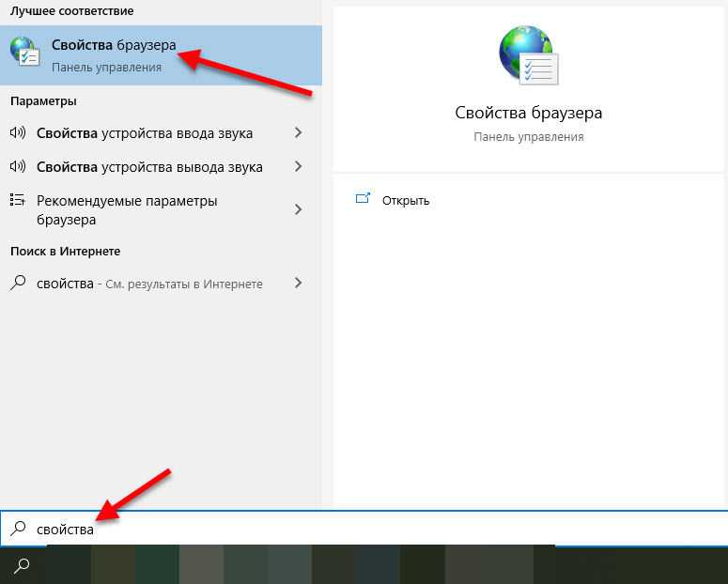Image resolution: width=728 pixels, height=584 pixels.
Task: Click the search field containing свойства
Action: 282,530
